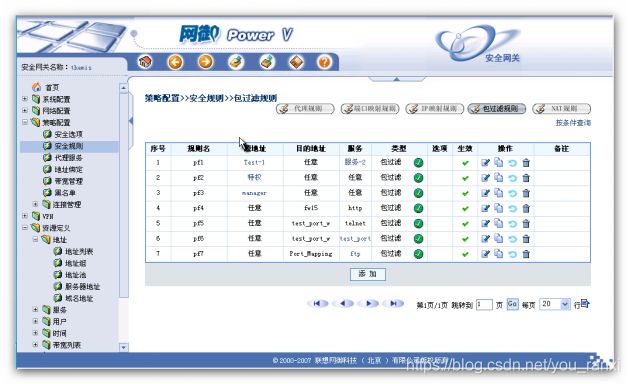Click the icon after 行 beside the rows dropdown
Viewport: 630px width, 384px height.
coord(585,304)
